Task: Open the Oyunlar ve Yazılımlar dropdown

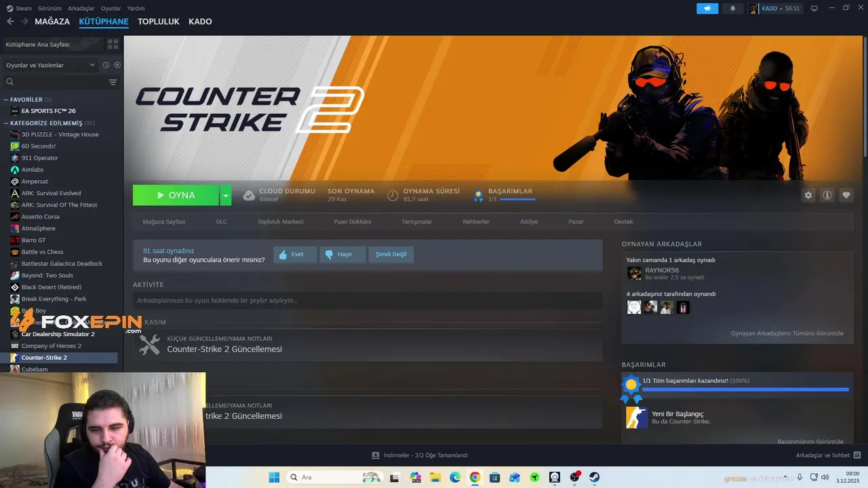Action: pyautogui.click(x=50, y=65)
